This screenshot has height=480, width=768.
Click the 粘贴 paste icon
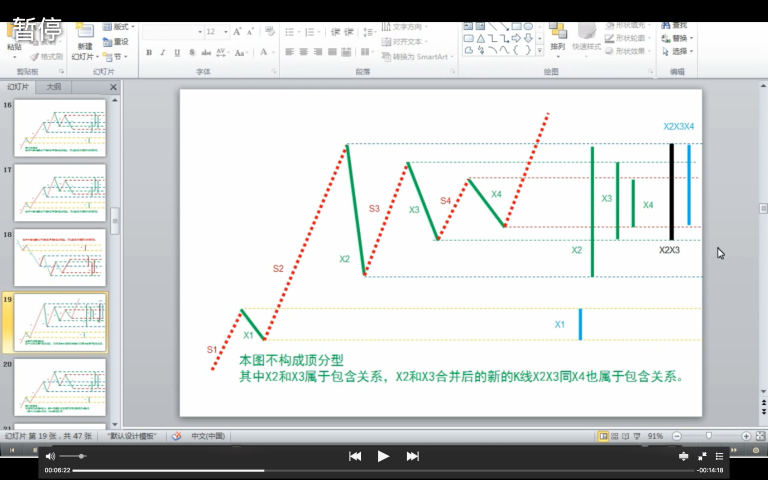click(x=14, y=38)
